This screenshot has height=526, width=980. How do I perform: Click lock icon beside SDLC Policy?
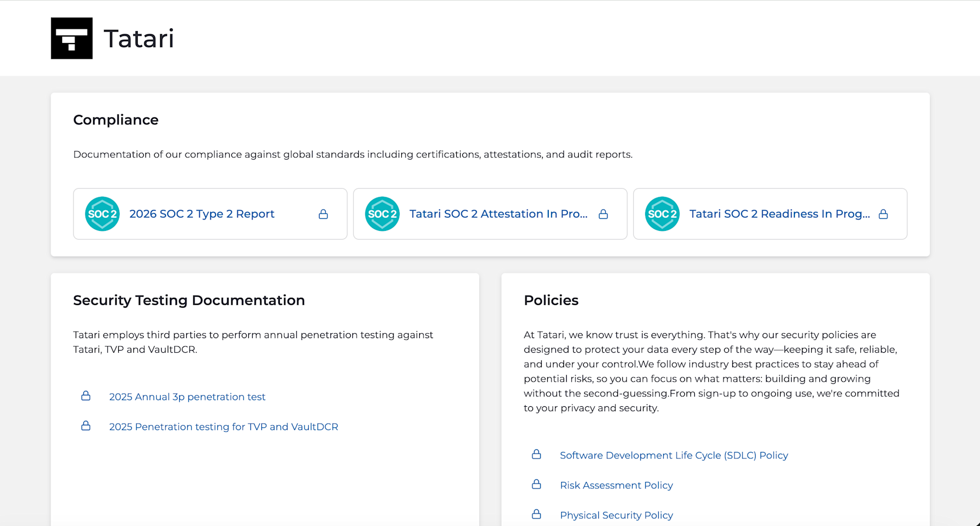click(536, 454)
